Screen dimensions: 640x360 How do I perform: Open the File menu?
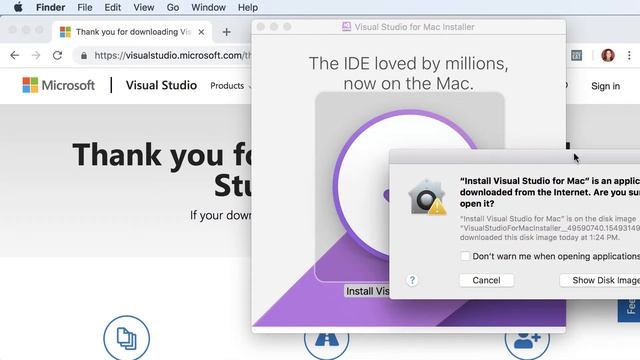(84, 7)
